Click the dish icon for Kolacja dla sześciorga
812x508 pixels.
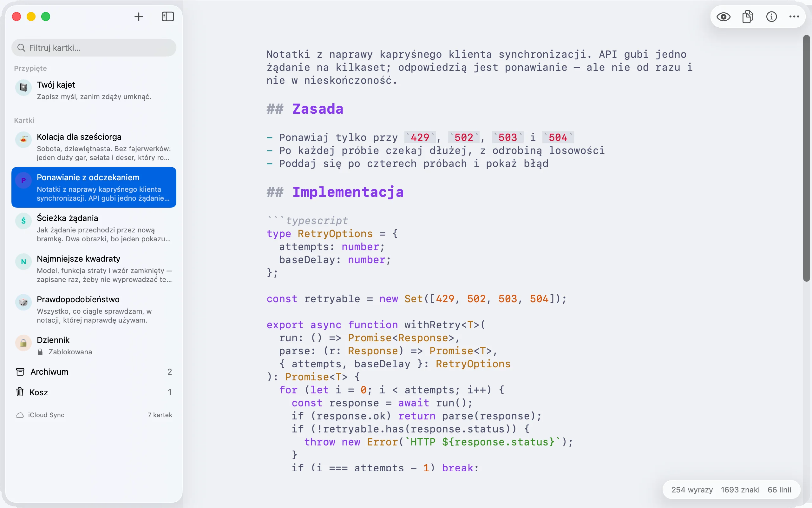coord(23,139)
